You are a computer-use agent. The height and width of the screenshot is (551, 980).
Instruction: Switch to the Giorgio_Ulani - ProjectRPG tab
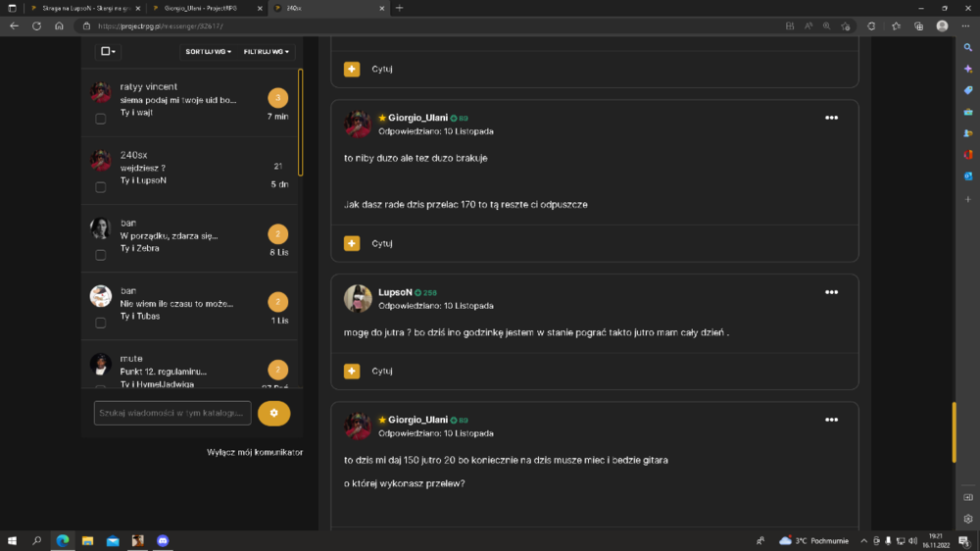coord(208,8)
